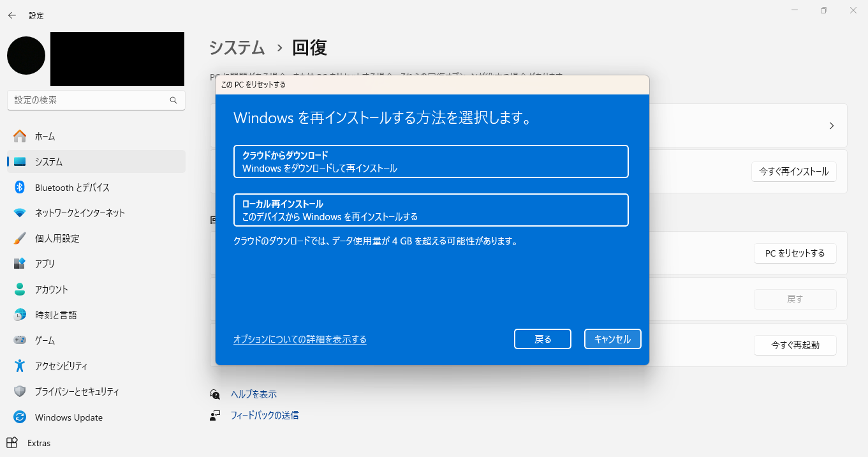The height and width of the screenshot is (457, 868).
Task: Click the Privacy shield icon
Action: (x=20, y=391)
